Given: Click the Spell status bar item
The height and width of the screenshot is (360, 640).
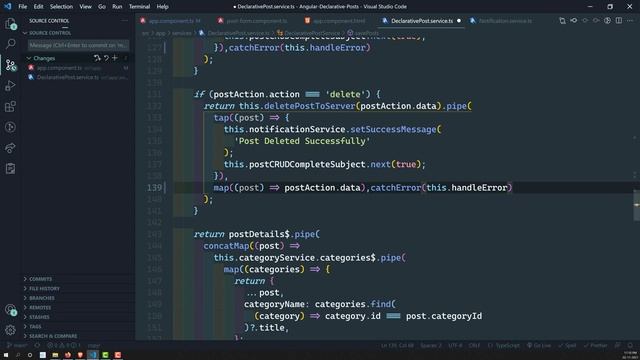Looking at the screenshot, I should click(x=568, y=345).
